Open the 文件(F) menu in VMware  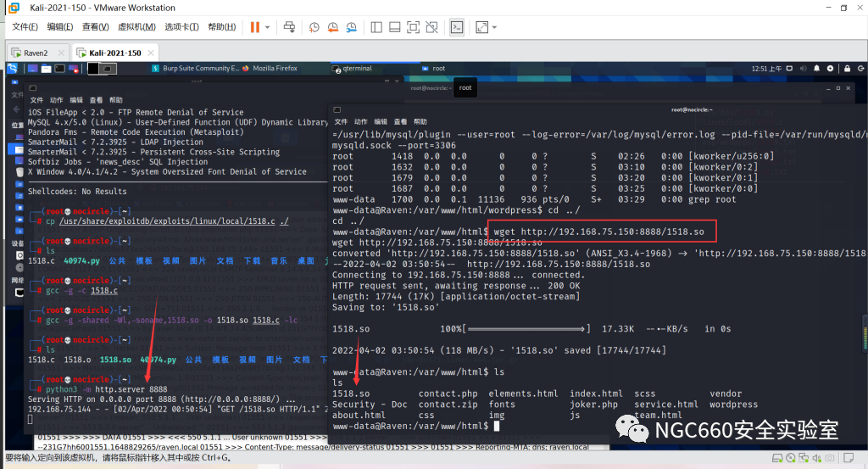pyautogui.click(x=25, y=26)
